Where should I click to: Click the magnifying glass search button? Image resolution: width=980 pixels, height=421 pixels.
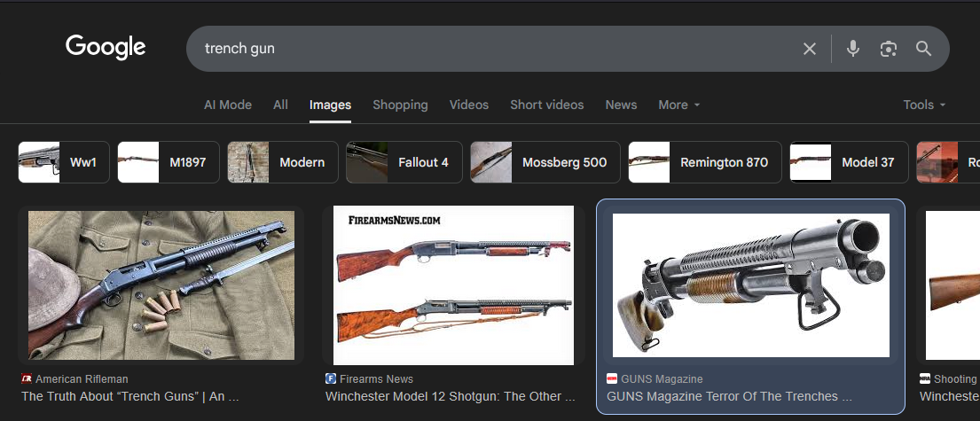pyautogui.click(x=924, y=49)
